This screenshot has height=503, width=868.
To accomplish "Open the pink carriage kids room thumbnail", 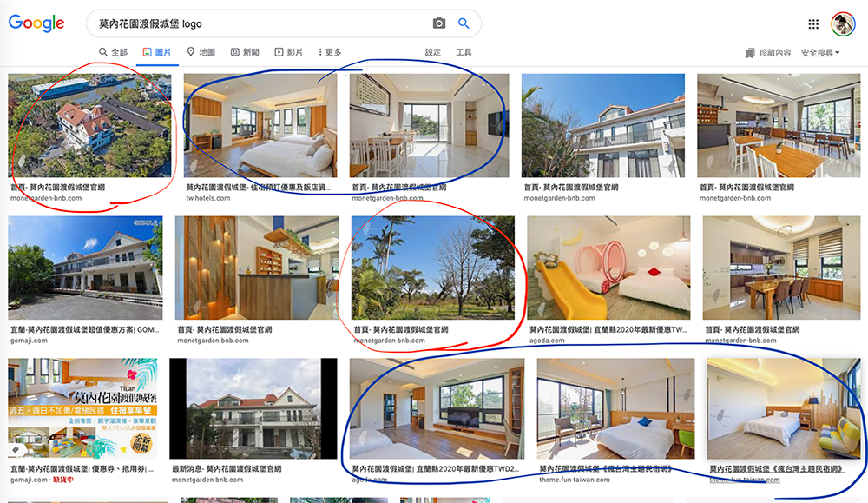I will click(x=608, y=268).
